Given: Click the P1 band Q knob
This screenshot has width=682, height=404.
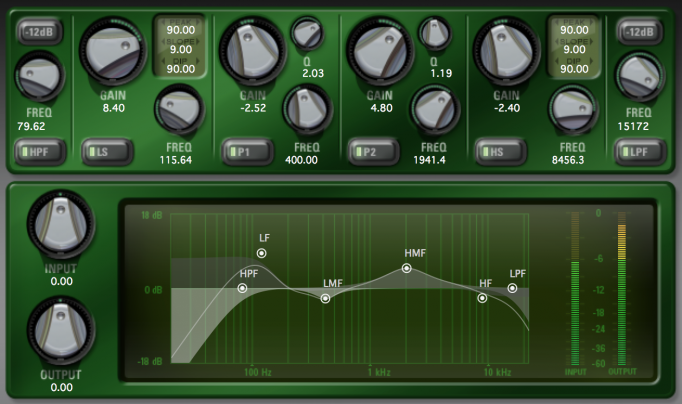Looking at the screenshot, I should click(307, 34).
